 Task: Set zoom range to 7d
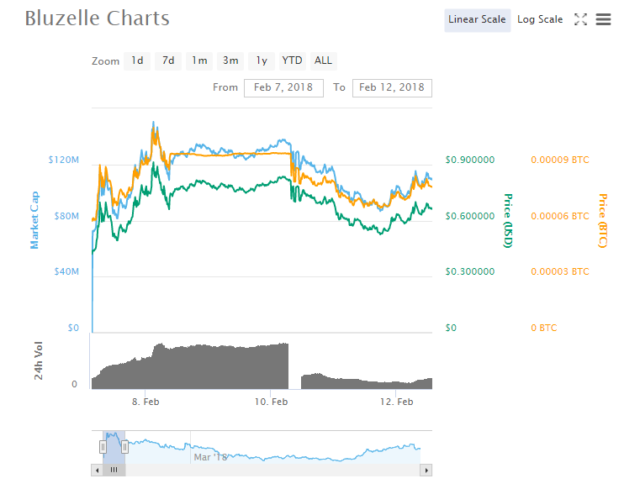coord(168,61)
